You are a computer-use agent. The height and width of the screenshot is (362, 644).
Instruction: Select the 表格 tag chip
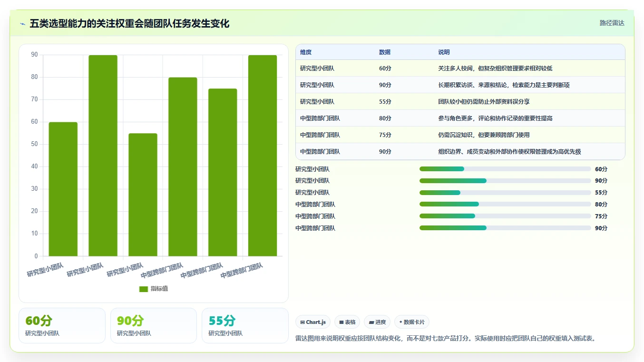click(x=347, y=322)
